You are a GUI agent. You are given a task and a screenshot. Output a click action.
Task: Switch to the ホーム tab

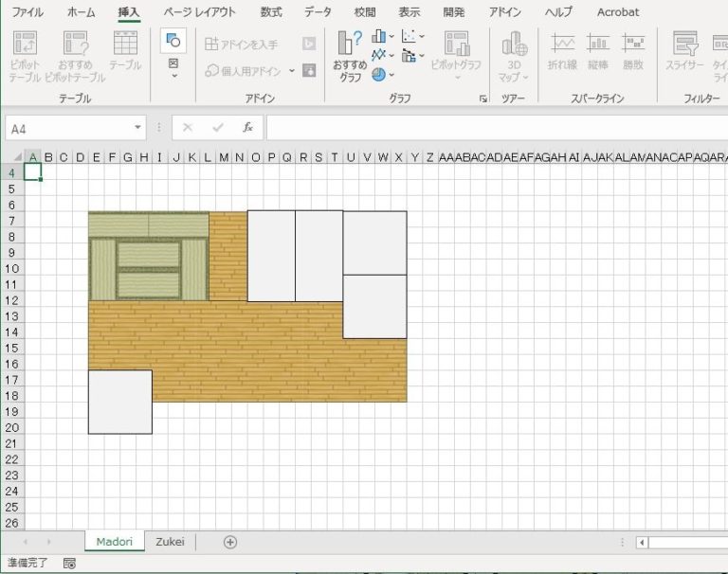81,12
